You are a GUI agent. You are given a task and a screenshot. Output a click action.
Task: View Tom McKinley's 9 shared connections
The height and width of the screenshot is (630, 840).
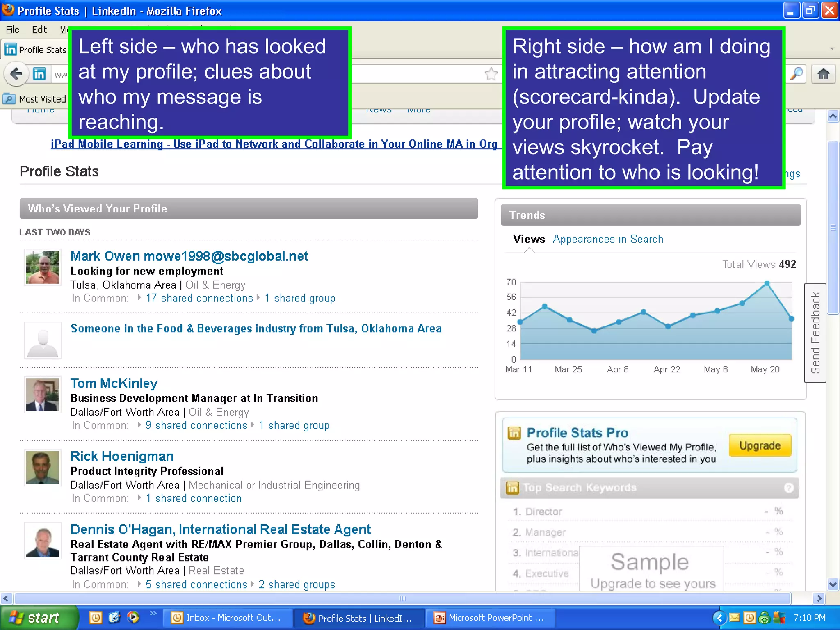tap(196, 425)
